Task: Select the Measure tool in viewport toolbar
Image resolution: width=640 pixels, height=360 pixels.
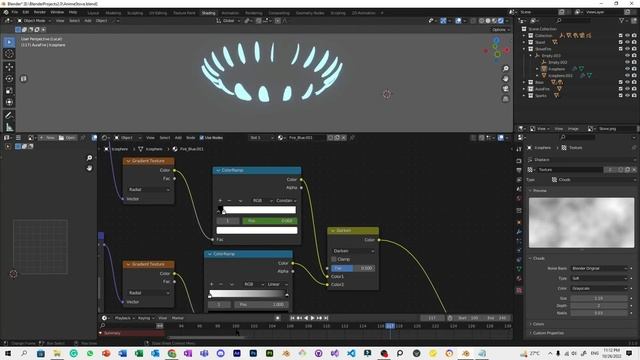Action: [x=9, y=127]
